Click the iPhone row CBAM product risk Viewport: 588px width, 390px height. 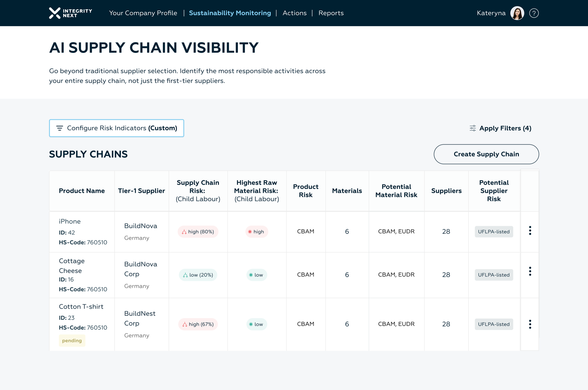pyautogui.click(x=306, y=231)
